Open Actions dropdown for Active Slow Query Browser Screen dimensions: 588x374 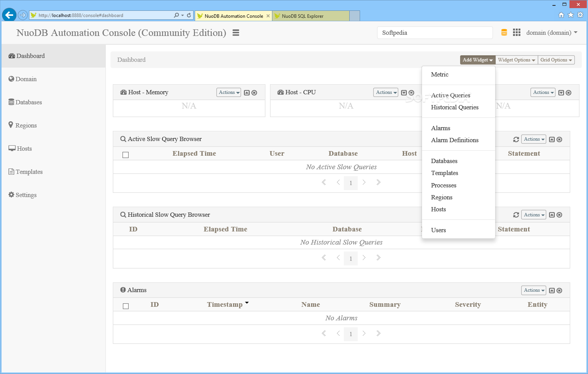coord(534,139)
